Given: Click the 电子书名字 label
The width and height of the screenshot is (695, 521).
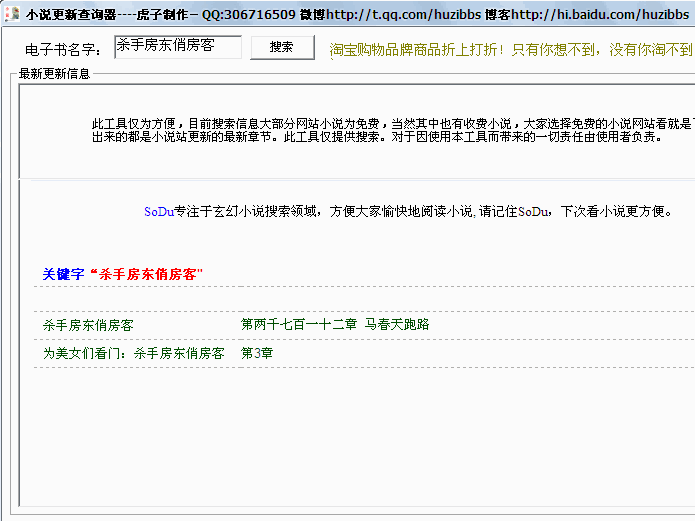Looking at the screenshot, I should 63,49.
